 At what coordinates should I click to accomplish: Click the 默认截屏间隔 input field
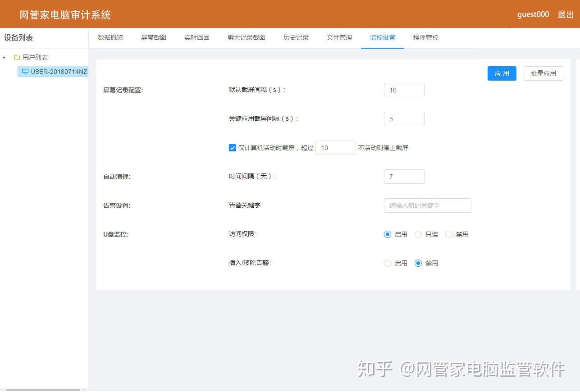click(x=404, y=90)
